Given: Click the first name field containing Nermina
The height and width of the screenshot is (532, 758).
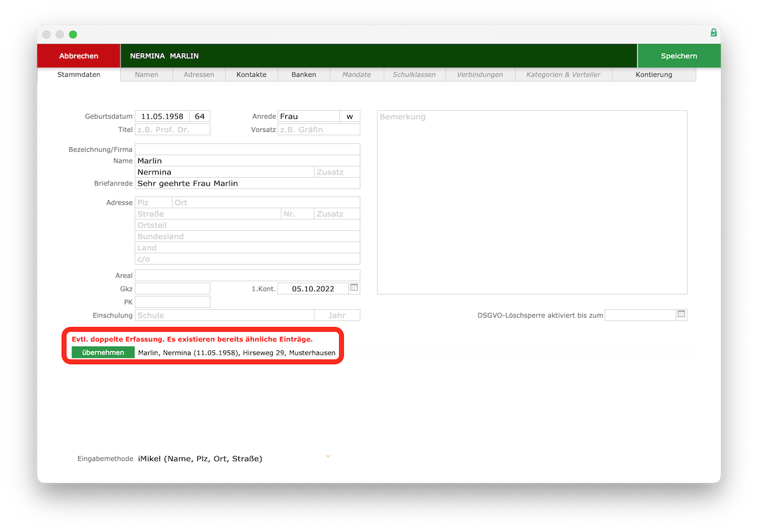Looking at the screenshot, I should [x=224, y=172].
